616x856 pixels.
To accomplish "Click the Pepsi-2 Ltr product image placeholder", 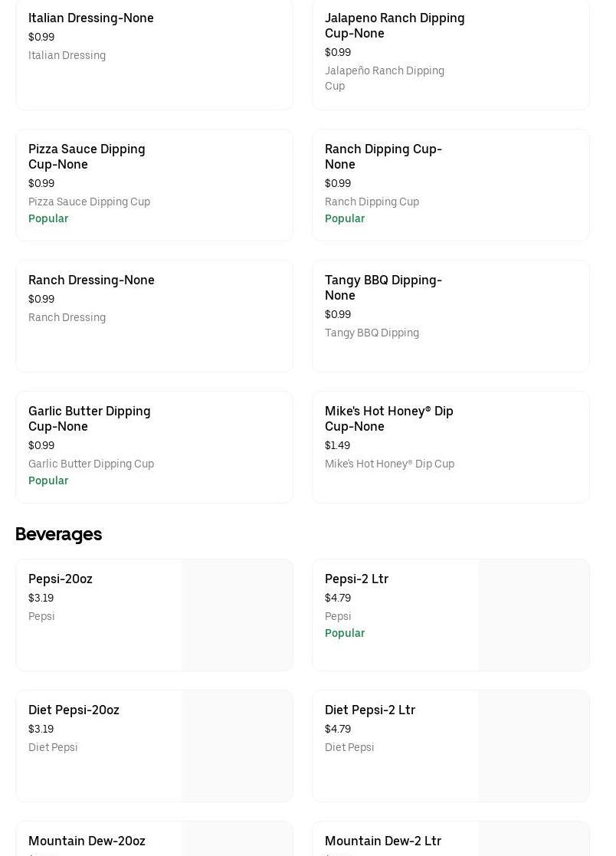I will pos(534,615).
